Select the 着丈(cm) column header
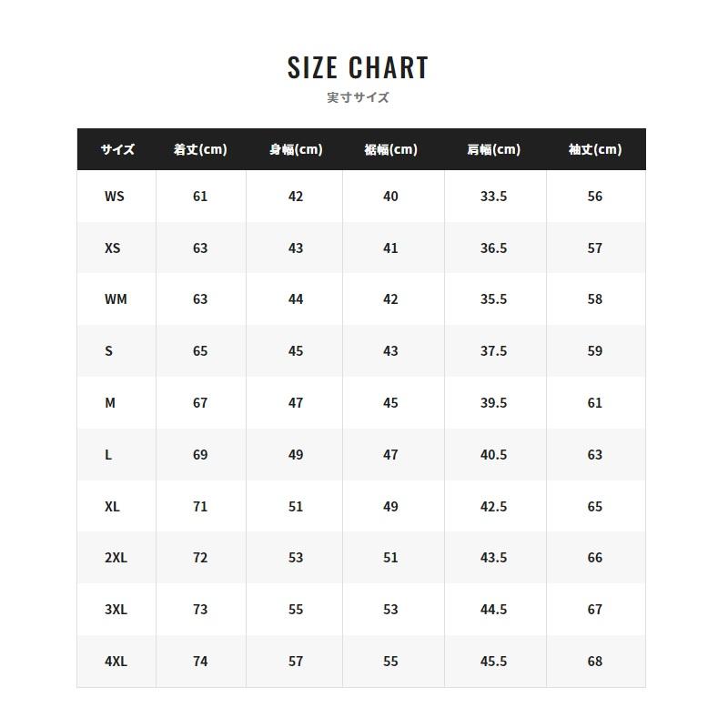Viewport: 728px width, 728px height. click(x=200, y=149)
